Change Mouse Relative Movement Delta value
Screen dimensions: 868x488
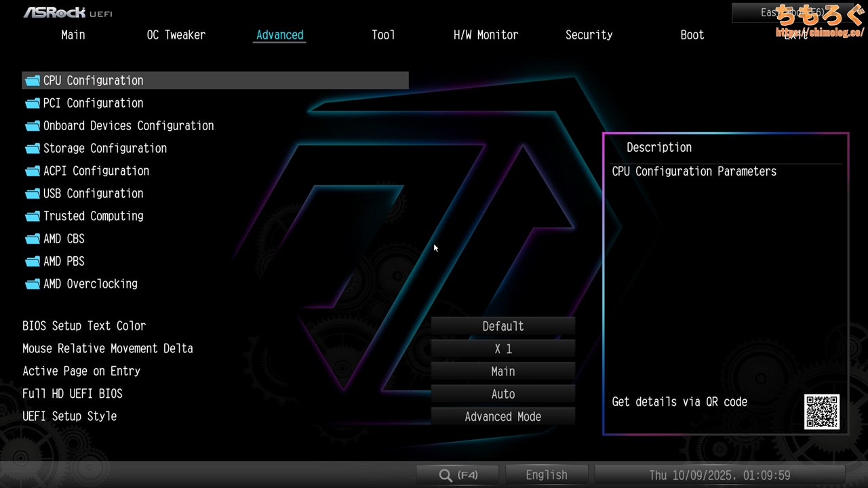pos(502,349)
